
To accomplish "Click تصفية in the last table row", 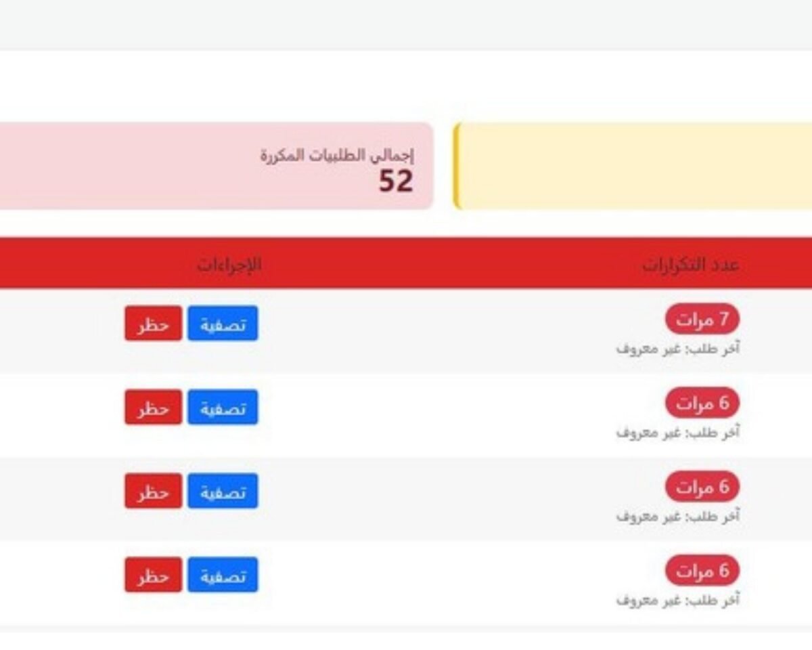I will [223, 575].
